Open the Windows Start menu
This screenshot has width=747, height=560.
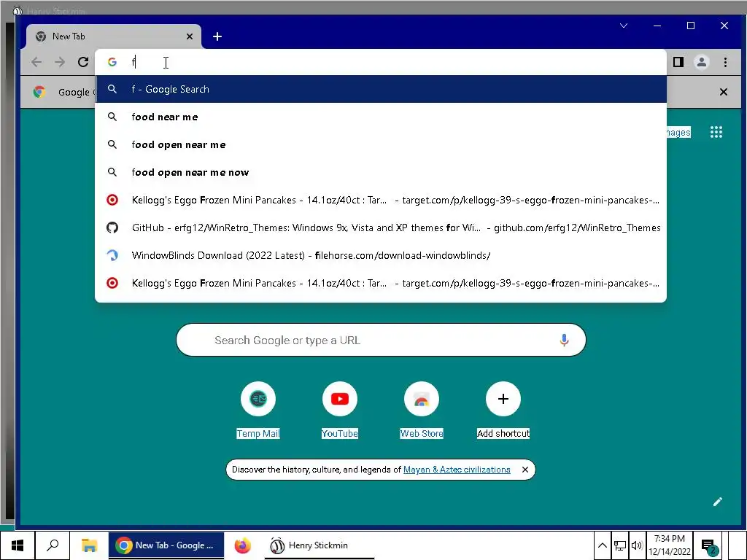click(x=18, y=545)
